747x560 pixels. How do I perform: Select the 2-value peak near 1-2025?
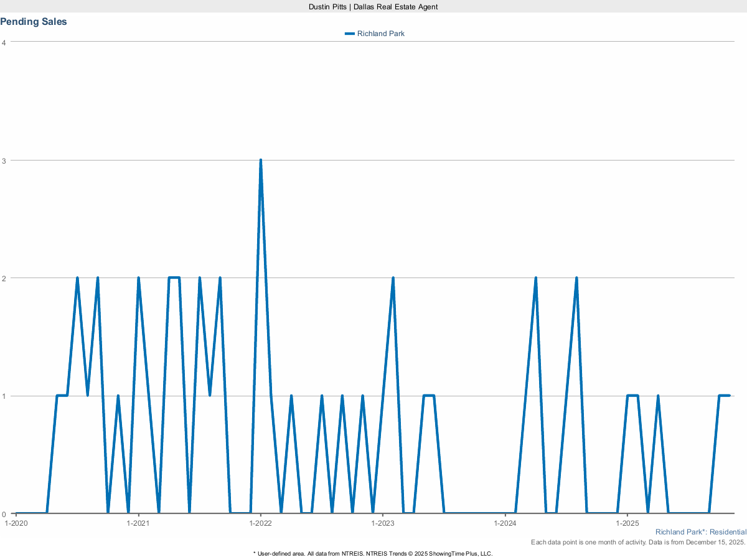(576, 276)
